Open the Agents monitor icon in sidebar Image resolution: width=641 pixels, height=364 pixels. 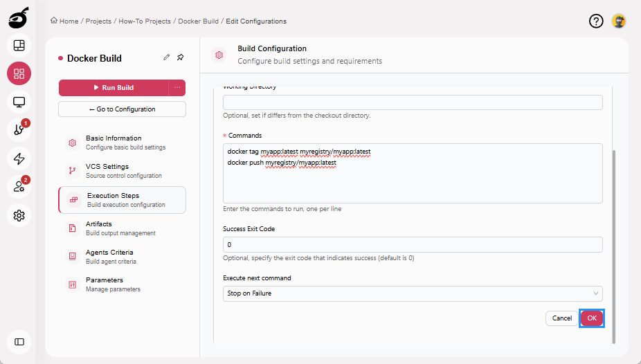[x=19, y=102]
